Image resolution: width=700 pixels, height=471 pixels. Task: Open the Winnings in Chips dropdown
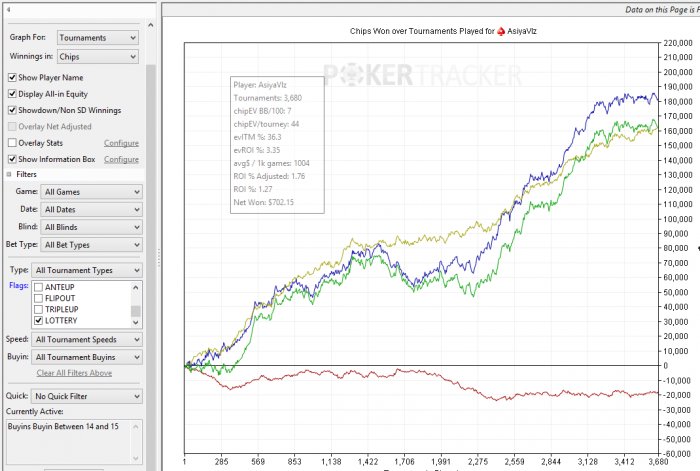click(x=98, y=57)
